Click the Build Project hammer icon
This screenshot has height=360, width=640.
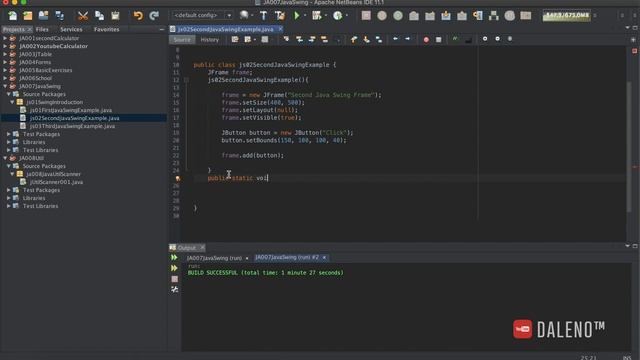click(263, 16)
